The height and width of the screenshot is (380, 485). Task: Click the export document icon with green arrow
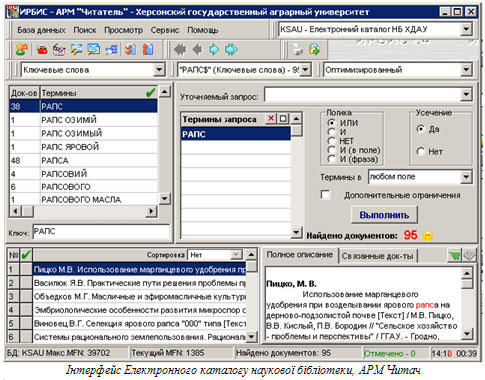(314, 49)
